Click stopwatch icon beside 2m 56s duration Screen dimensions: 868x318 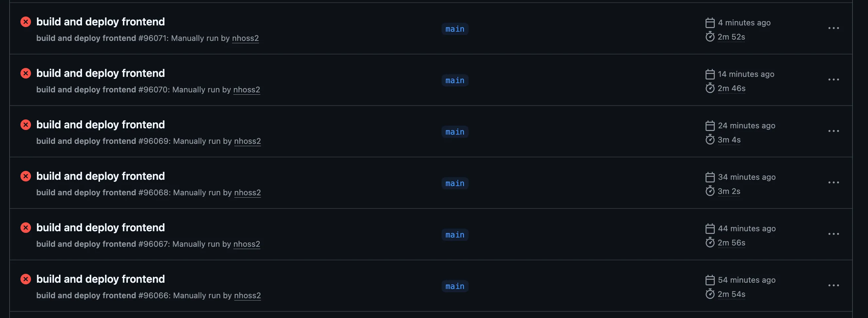pos(709,243)
